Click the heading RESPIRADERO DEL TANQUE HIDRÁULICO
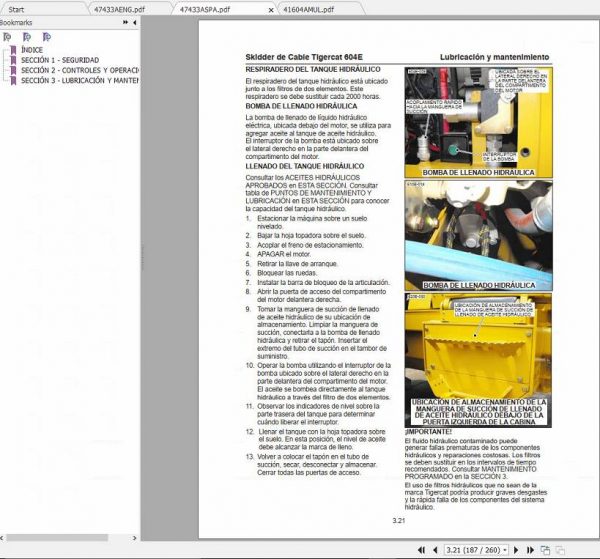Image resolution: width=600 pixels, height=559 pixels. click(x=313, y=69)
